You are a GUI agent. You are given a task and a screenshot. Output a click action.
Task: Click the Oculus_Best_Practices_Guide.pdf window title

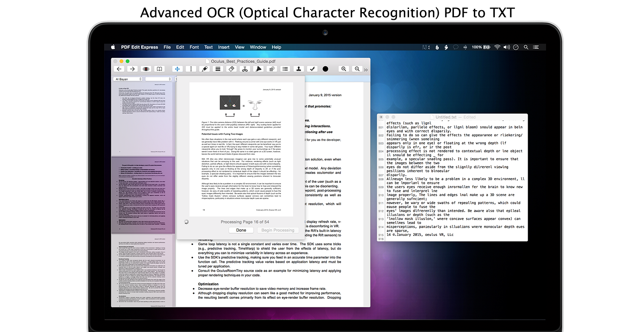click(x=243, y=61)
